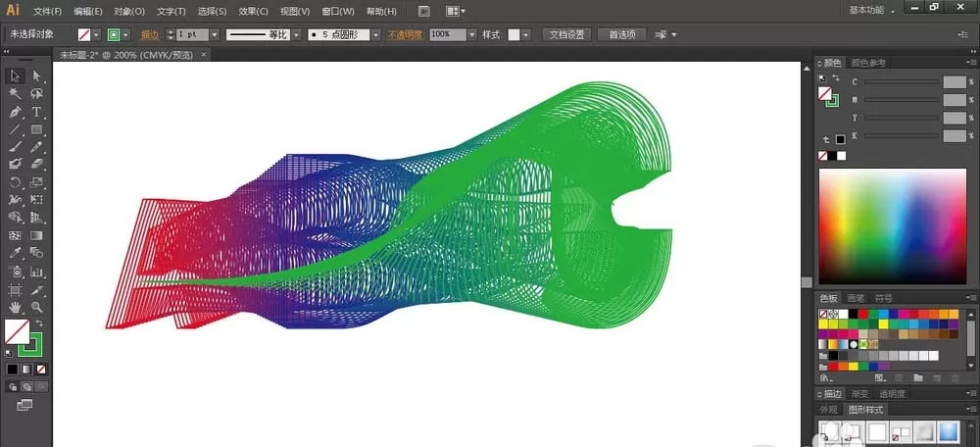The width and height of the screenshot is (980, 447).
Task: Open stroke weight dropdown
Action: pos(215,35)
